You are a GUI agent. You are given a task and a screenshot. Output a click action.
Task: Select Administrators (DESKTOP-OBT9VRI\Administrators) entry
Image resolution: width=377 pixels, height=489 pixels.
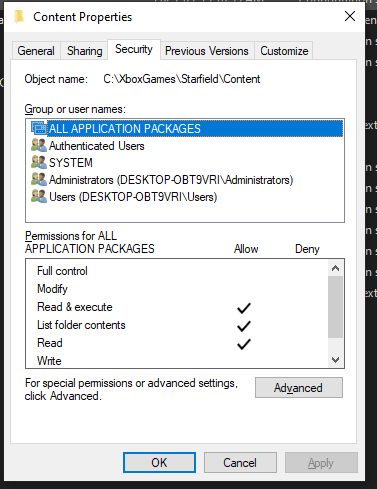(x=171, y=180)
